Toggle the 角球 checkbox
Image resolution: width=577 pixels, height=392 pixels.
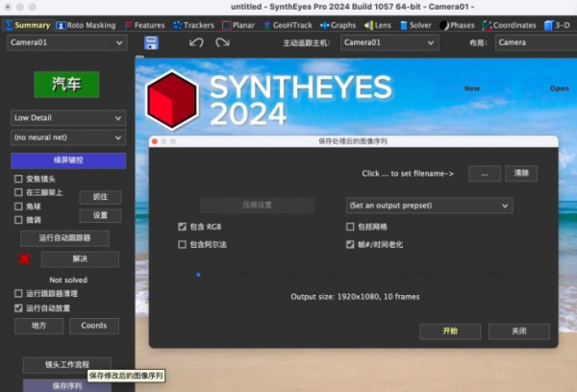tap(18, 207)
